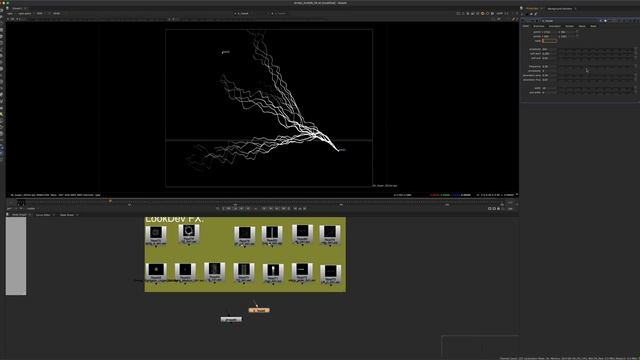The image size is (640, 360).
Task: Open the viewer alpha channel dropdown
Action: tap(25, 13)
